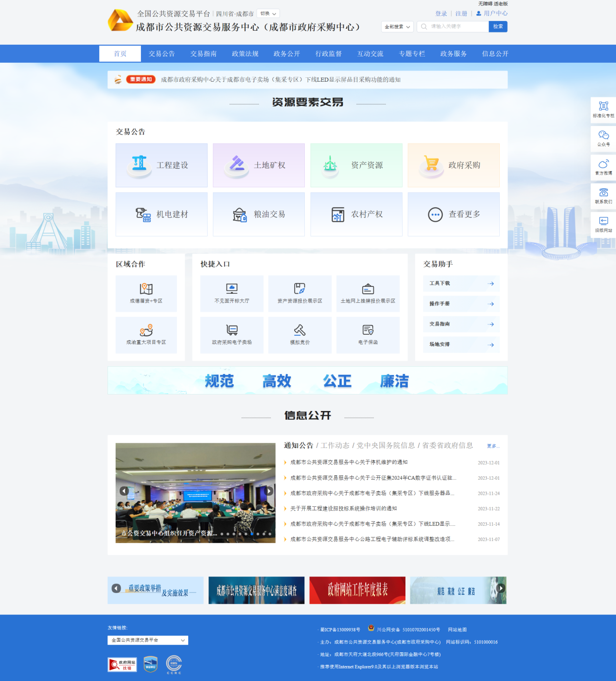Viewport: 616px width, 681px height.
Task: Open the 政府网站工作年度报表 banner
Action: tap(357, 591)
